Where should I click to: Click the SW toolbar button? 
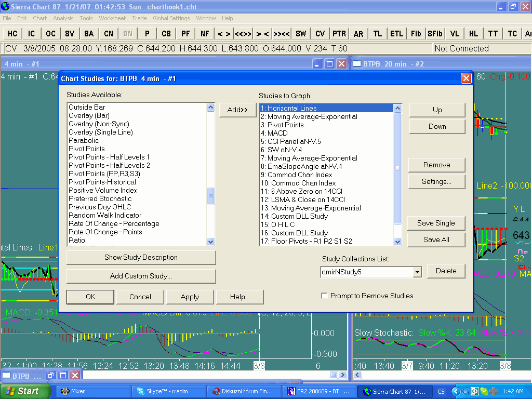[301, 33]
